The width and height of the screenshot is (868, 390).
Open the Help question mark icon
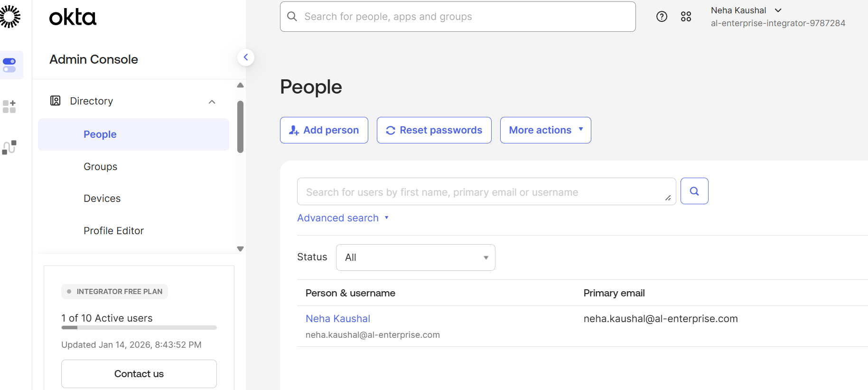pyautogui.click(x=662, y=16)
